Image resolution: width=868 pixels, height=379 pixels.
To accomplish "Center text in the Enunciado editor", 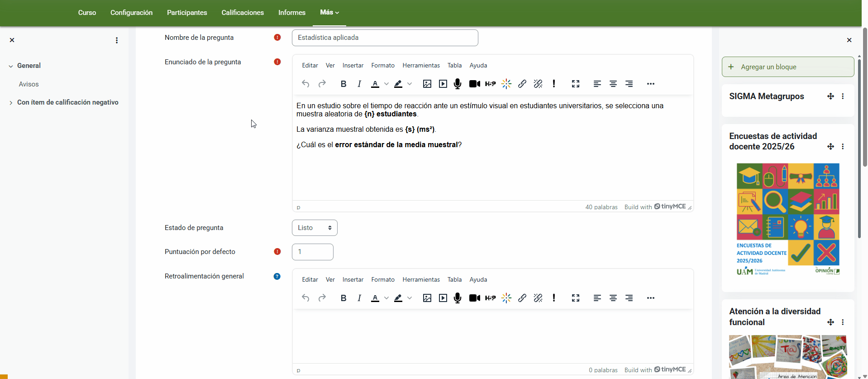I will point(613,84).
